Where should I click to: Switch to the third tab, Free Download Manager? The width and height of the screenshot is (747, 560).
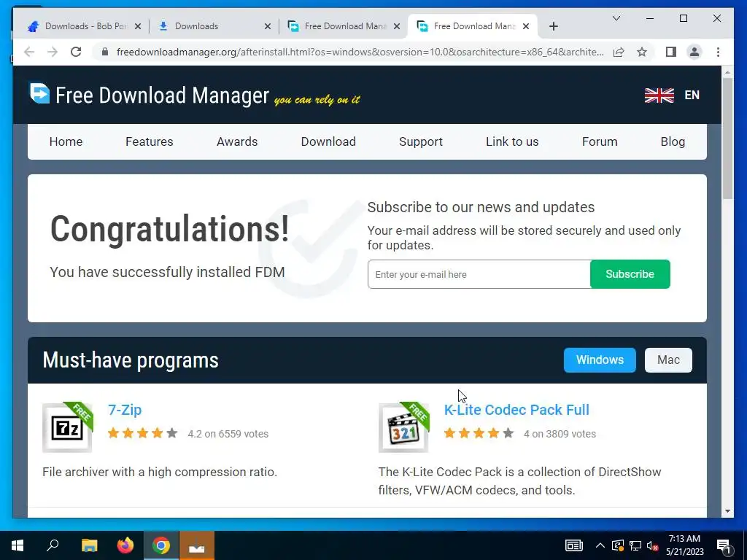click(344, 26)
